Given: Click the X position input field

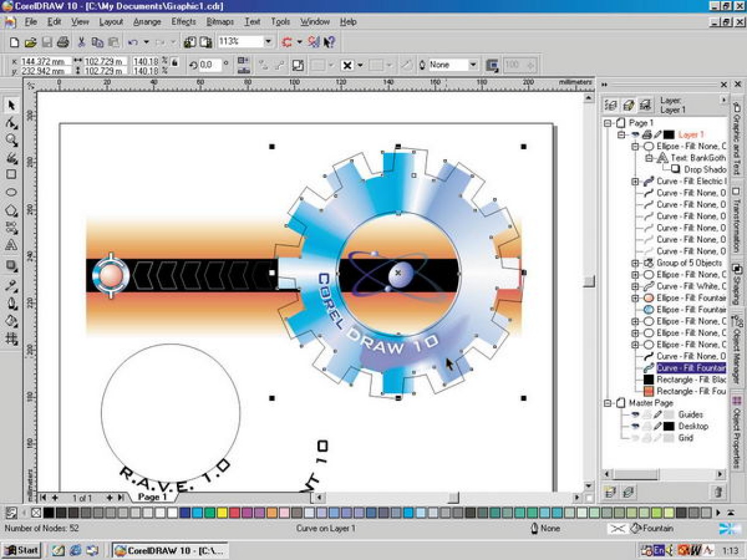Looking at the screenshot, I should coord(46,61).
